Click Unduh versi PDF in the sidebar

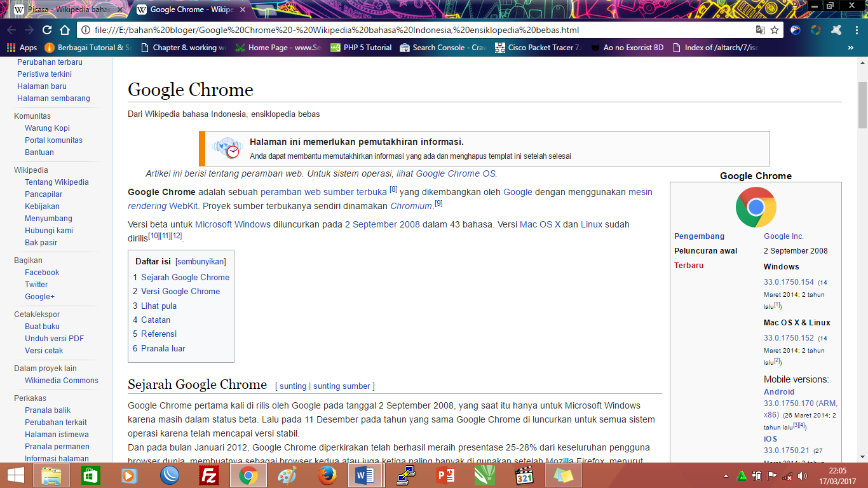[55, 339]
